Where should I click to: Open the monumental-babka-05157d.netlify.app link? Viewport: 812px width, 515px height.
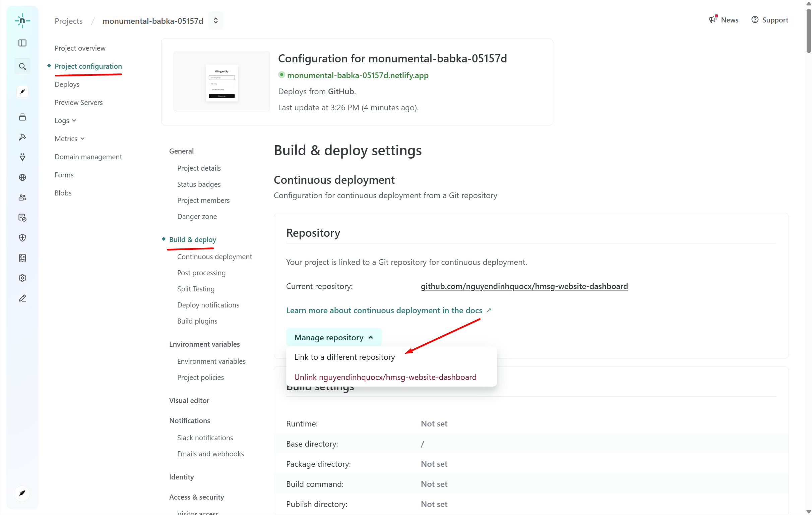[x=358, y=75]
